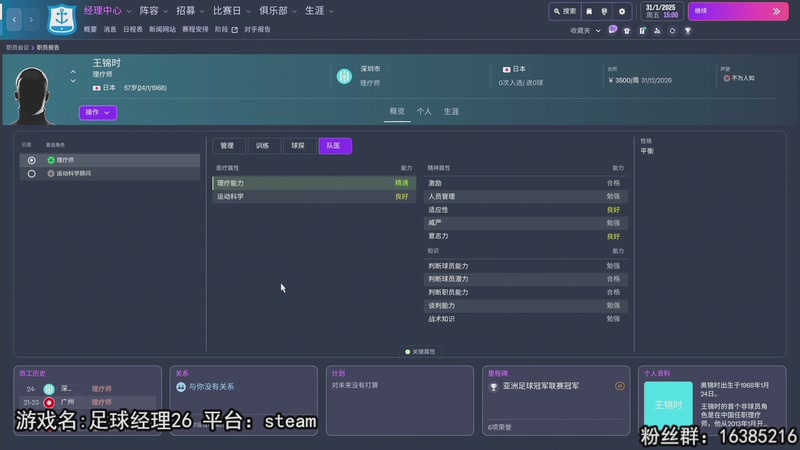Go to previous staff member with up chevron

click(73, 72)
